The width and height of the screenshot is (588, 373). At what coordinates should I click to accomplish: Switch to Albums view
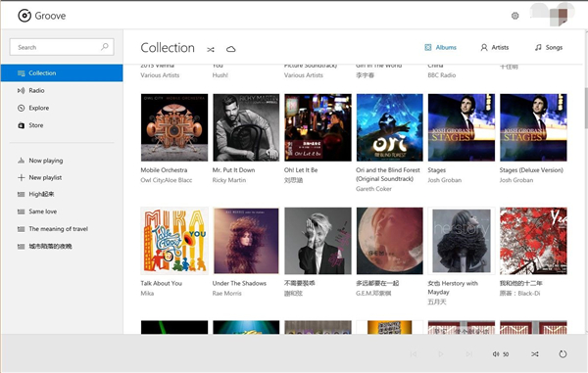(x=440, y=47)
